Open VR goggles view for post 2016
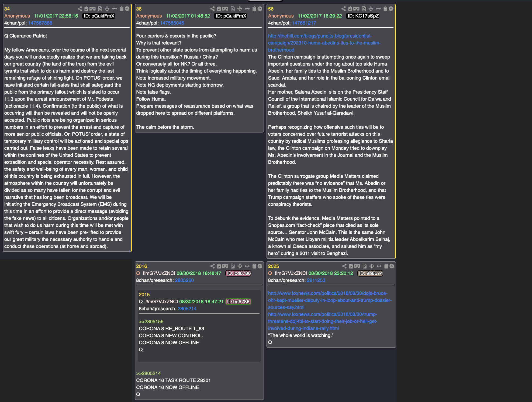The height and width of the screenshot is (402, 532). click(x=225, y=266)
